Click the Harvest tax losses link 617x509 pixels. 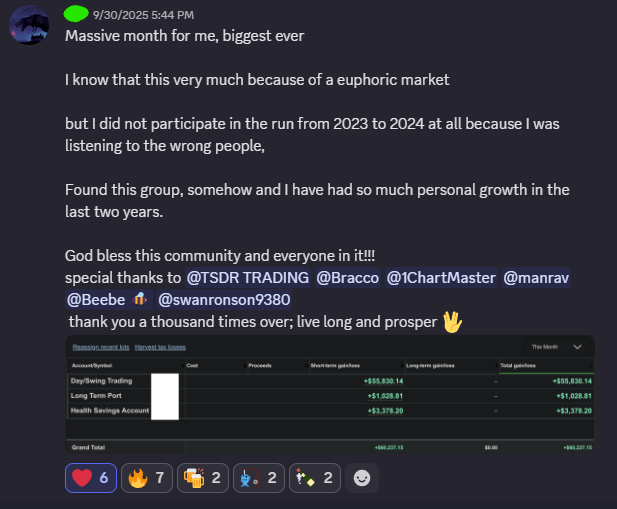coord(160,347)
